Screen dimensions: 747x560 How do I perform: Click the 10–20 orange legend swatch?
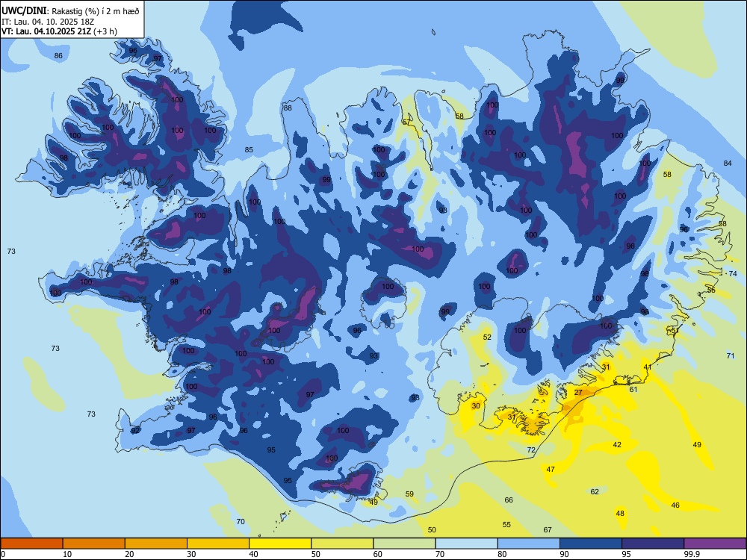[x=94, y=544]
